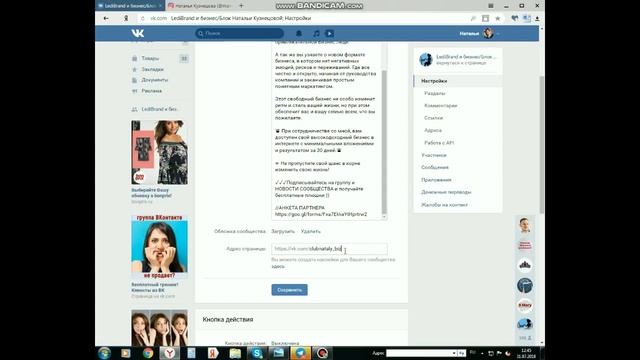Open the VK logo home link

138,33
